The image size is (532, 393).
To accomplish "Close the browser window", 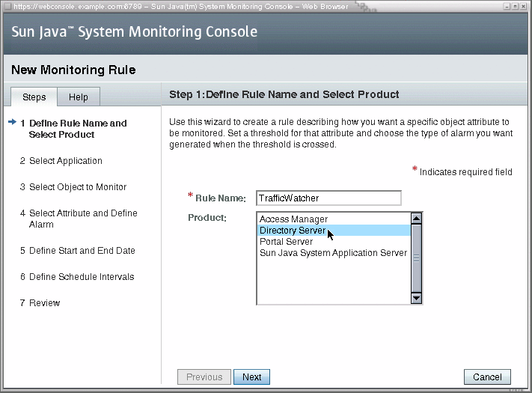I will coord(523,6).
